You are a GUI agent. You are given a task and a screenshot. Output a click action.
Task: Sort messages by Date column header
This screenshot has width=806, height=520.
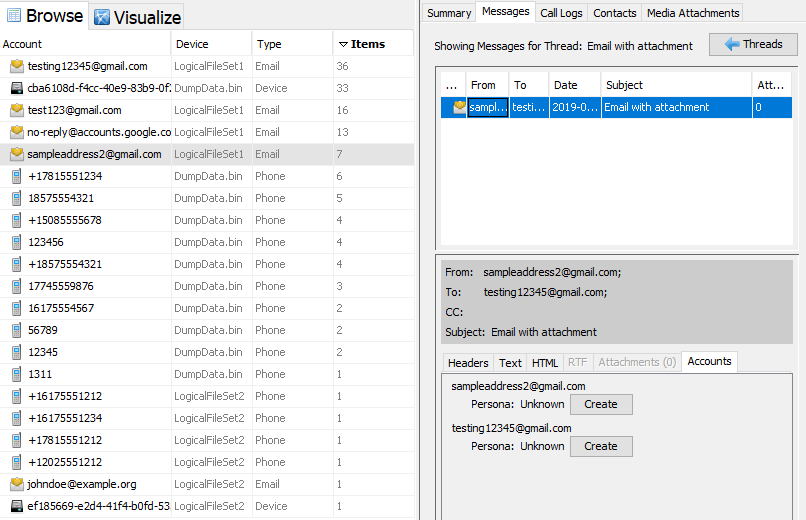tap(574, 85)
